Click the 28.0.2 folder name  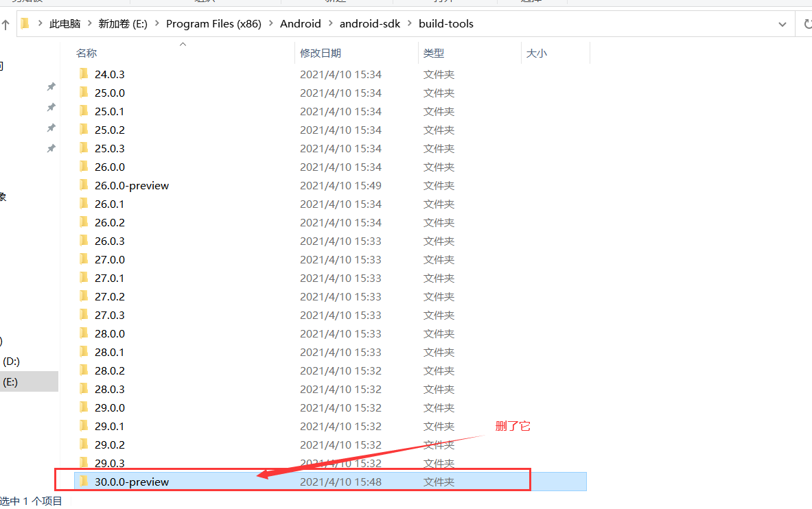[110, 370]
